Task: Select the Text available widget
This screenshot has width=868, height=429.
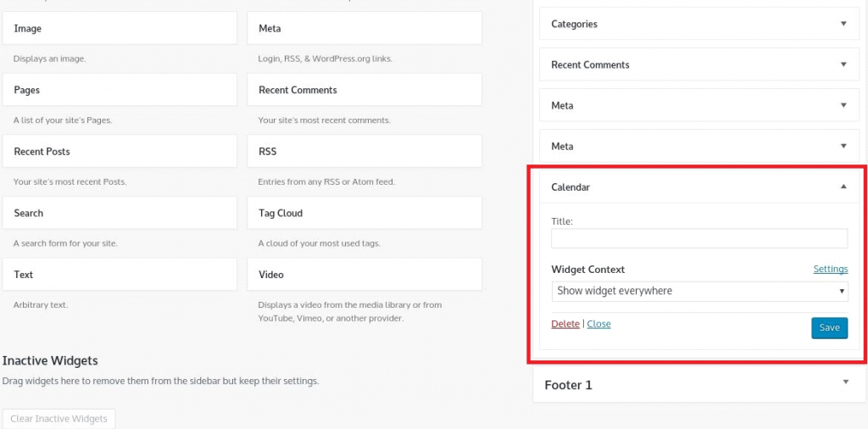Action: coord(120,275)
